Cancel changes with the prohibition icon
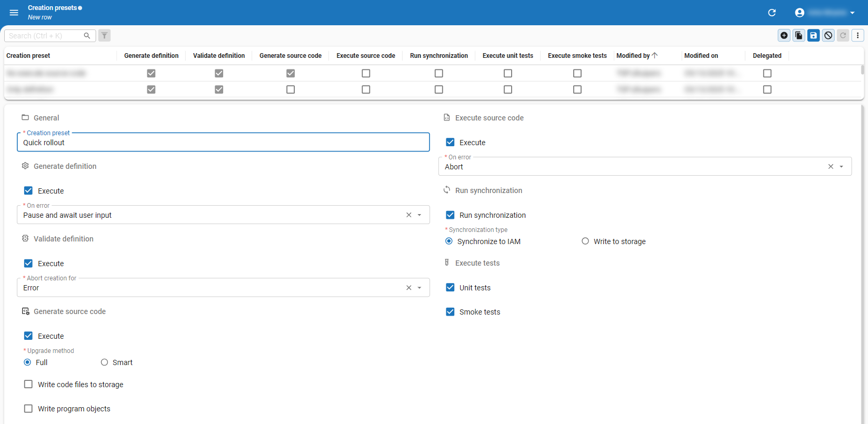The width and height of the screenshot is (868, 424). pos(829,35)
